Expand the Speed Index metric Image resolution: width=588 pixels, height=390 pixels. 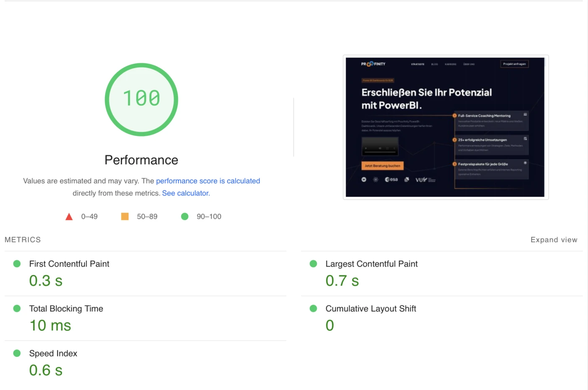pos(145,363)
